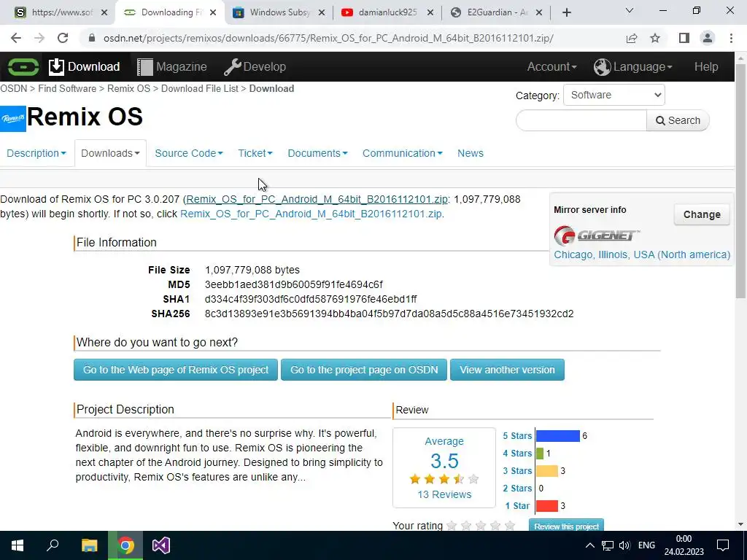Switch to the Windows Subsystem tab
Screen dimensions: 747x560
pos(280,13)
